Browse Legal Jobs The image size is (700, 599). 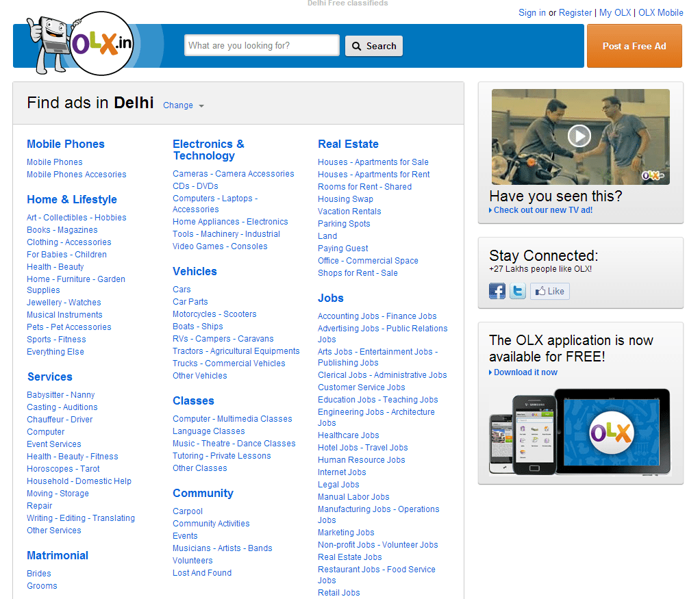338,485
